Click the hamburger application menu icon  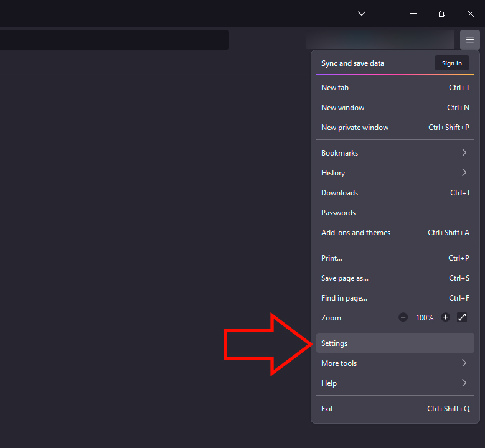coord(470,40)
